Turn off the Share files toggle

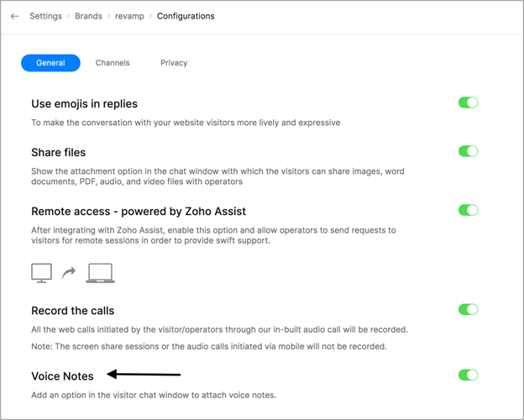coord(468,151)
